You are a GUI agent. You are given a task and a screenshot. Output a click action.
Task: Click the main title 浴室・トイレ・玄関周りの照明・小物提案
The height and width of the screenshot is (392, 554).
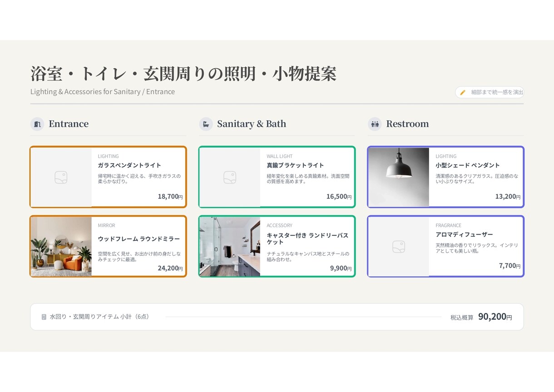click(x=183, y=74)
